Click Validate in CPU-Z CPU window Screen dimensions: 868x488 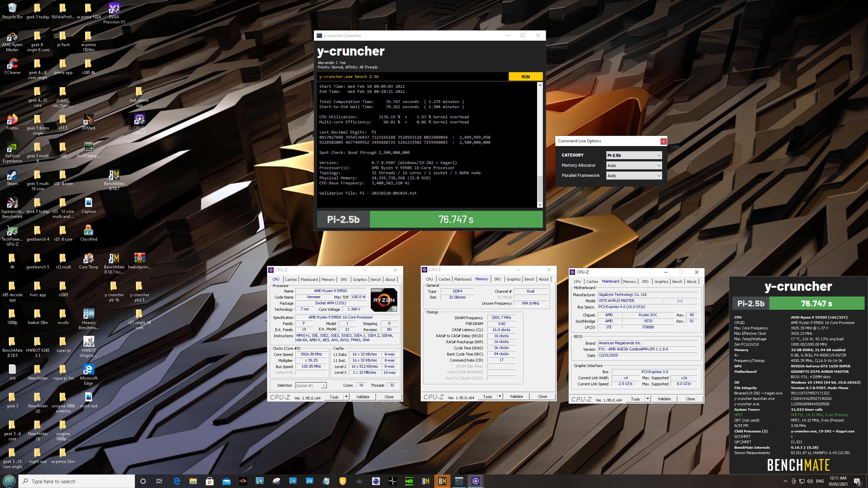363,397
